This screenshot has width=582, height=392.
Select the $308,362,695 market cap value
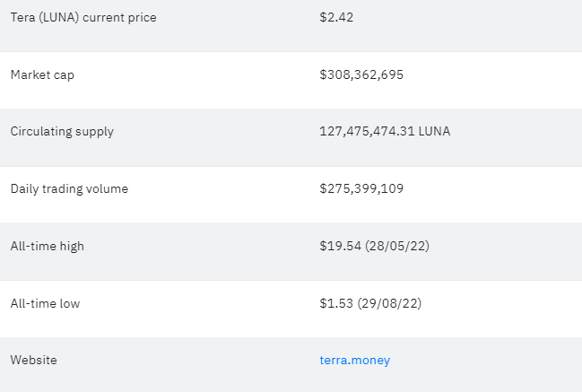click(361, 74)
